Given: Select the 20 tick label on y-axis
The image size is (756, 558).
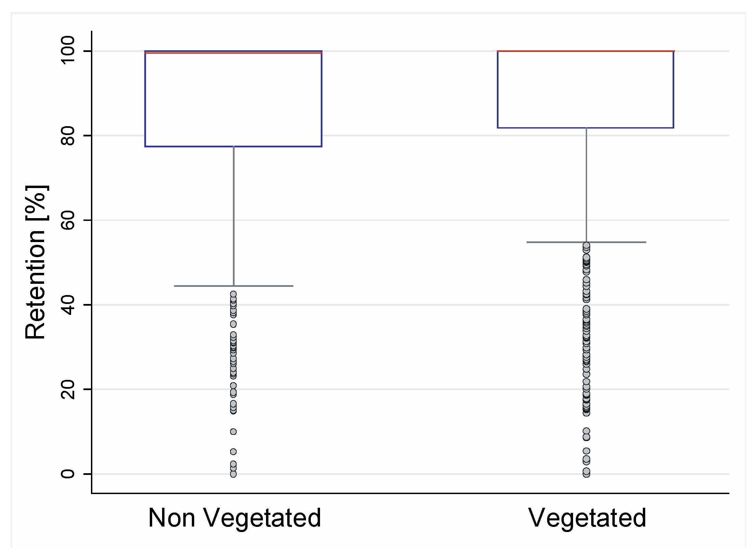Looking at the screenshot, I should click(68, 389).
